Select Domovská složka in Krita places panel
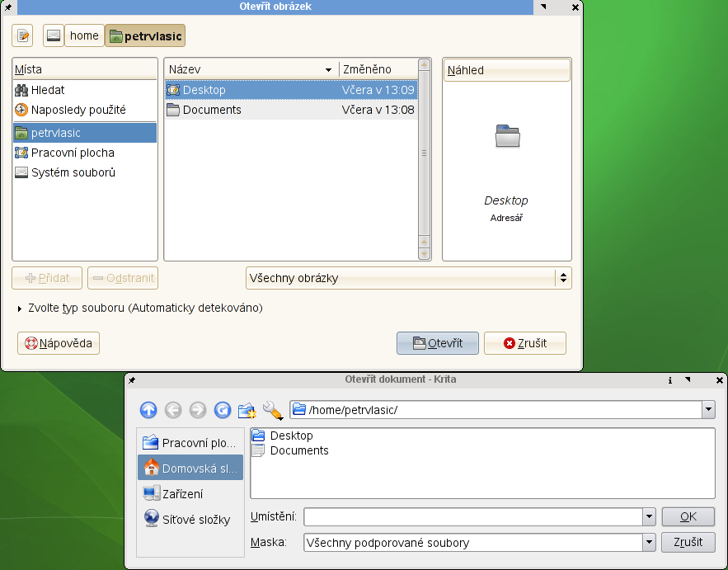 coord(190,468)
